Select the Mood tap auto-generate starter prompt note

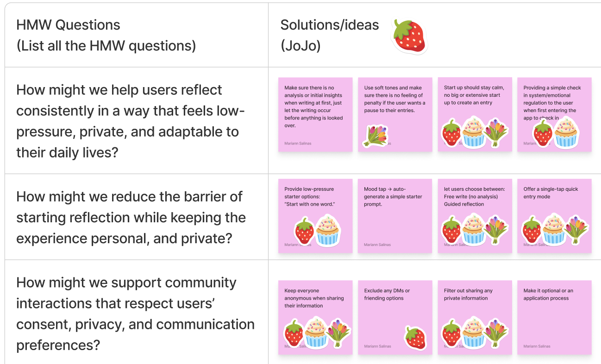click(x=395, y=216)
